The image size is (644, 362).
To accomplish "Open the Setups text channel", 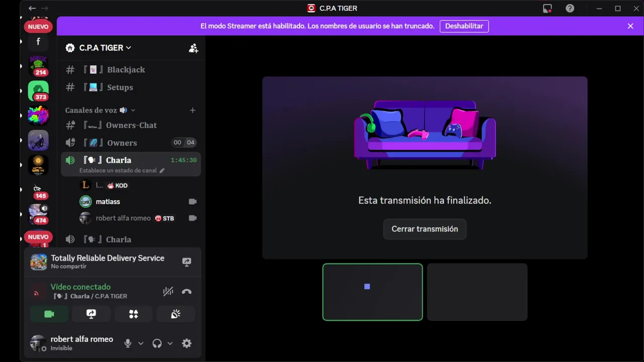I will click(x=131, y=87).
